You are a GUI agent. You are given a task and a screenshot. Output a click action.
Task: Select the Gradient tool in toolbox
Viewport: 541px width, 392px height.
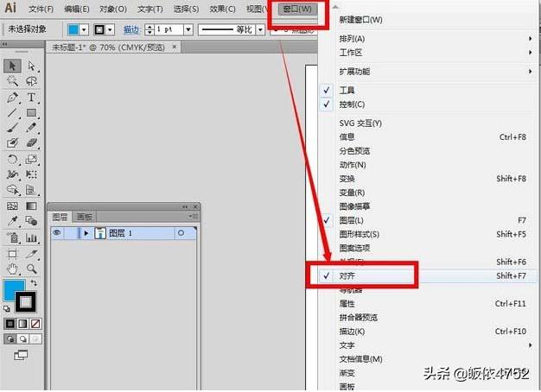[32, 205]
